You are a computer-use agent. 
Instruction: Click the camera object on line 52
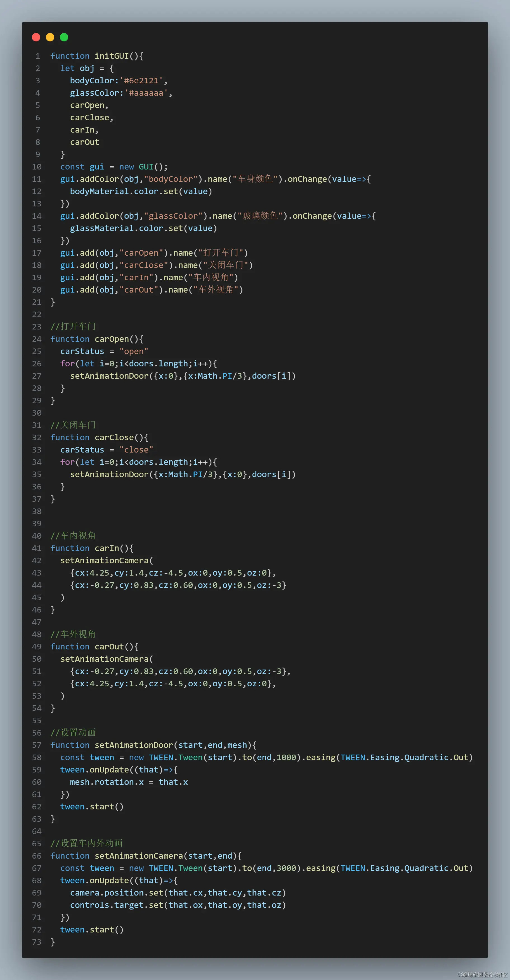pos(173,684)
